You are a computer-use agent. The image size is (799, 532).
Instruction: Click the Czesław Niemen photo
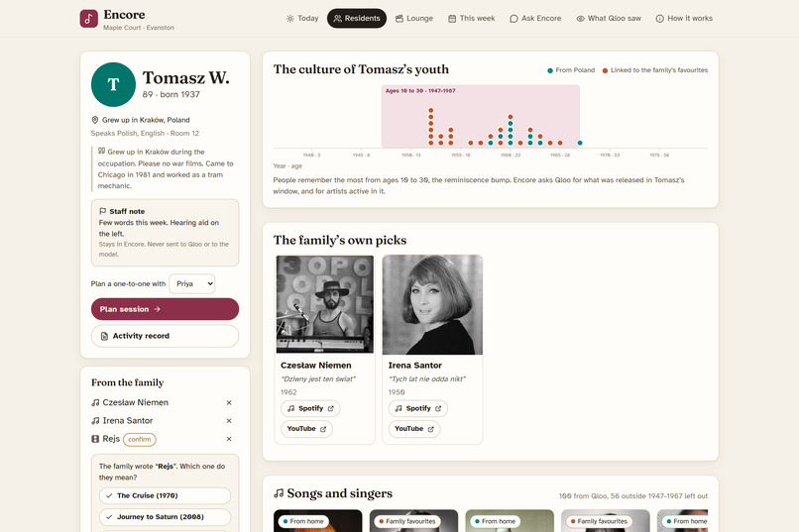tap(324, 304)
